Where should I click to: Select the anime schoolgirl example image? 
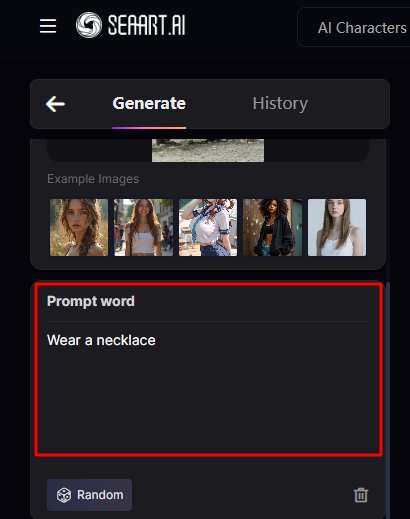coord(208,228)
